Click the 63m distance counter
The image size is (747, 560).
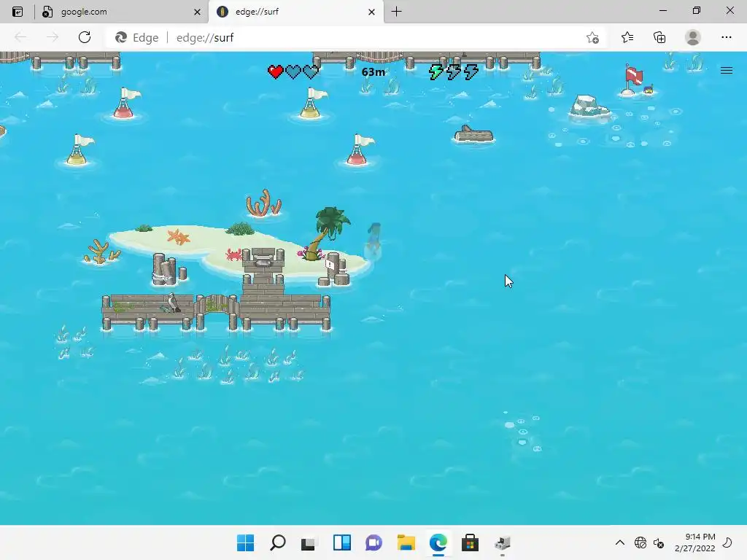pyautogui.click(x=373, y=72)
